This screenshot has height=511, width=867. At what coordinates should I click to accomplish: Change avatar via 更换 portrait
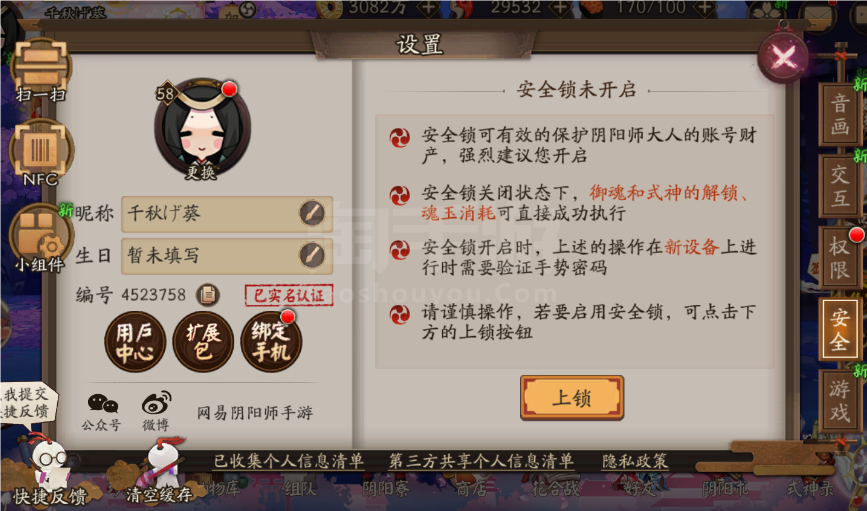202,129
